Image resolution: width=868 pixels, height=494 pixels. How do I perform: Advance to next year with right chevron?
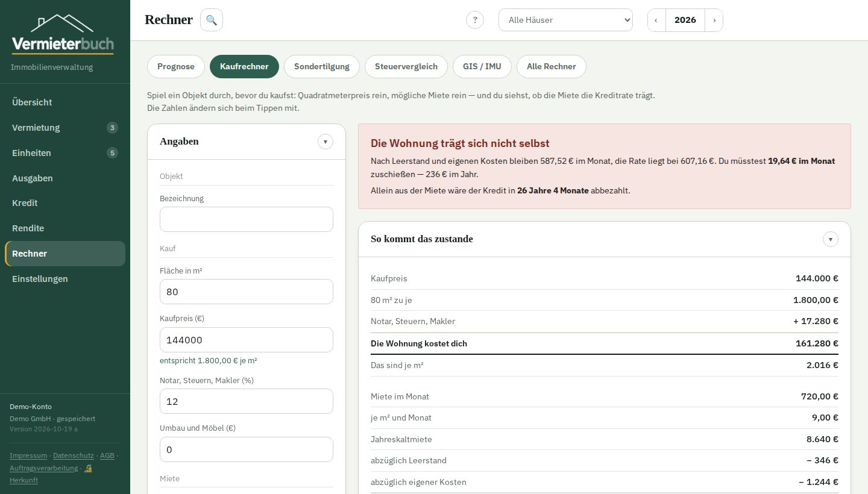[x=714, y=20]
